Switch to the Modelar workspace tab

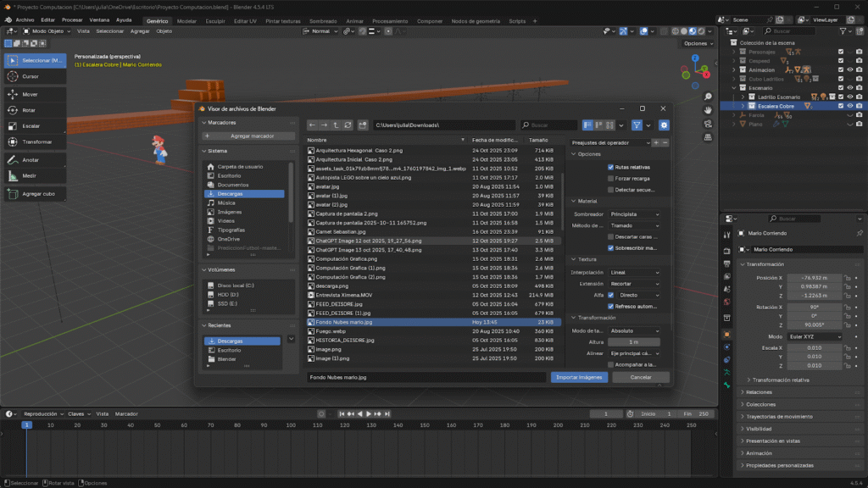click(186, 20)
